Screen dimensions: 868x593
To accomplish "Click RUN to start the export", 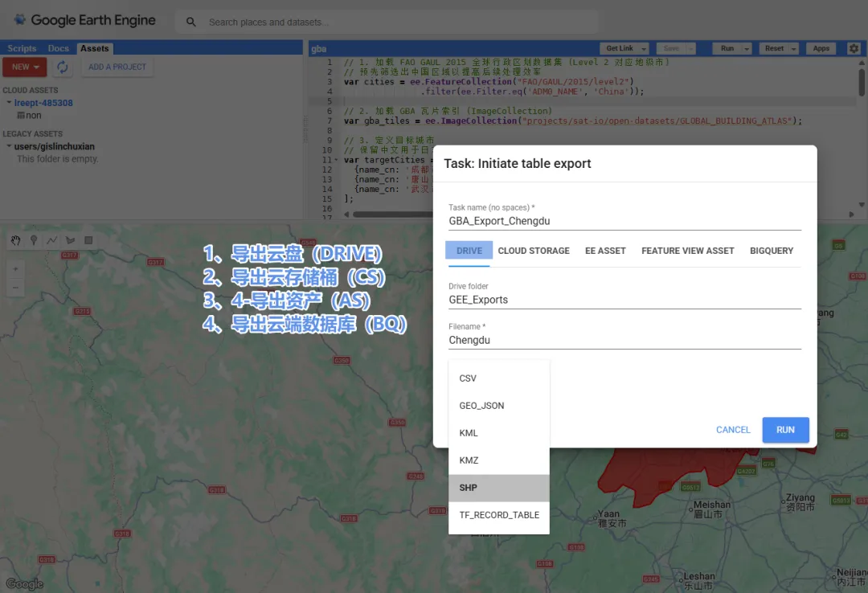I will pos(785,430).
